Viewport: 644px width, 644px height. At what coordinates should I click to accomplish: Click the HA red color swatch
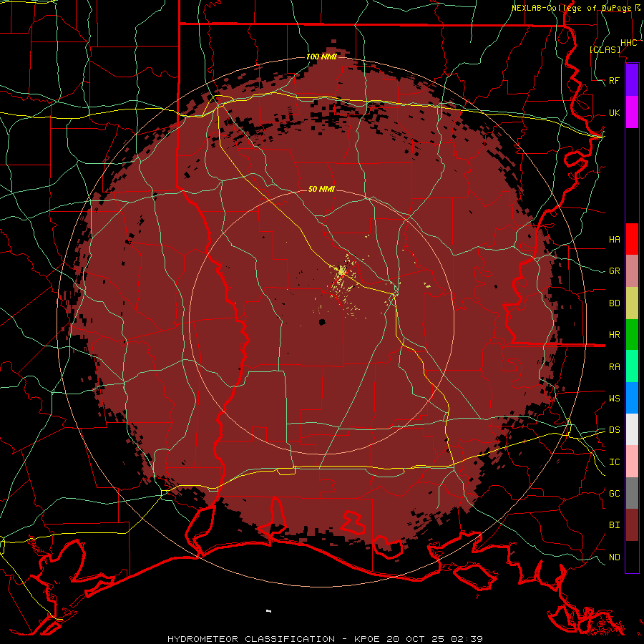tap(632, 239)
